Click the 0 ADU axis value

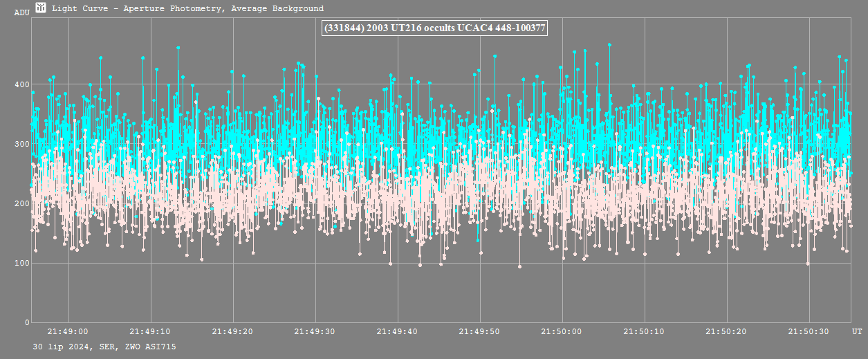tap(27, 323)
